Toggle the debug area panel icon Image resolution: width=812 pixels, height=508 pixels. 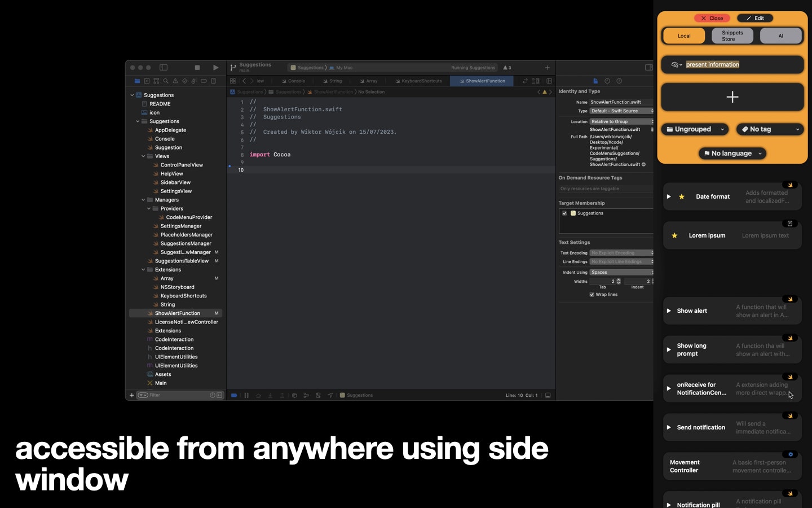[x=548, y=395]
